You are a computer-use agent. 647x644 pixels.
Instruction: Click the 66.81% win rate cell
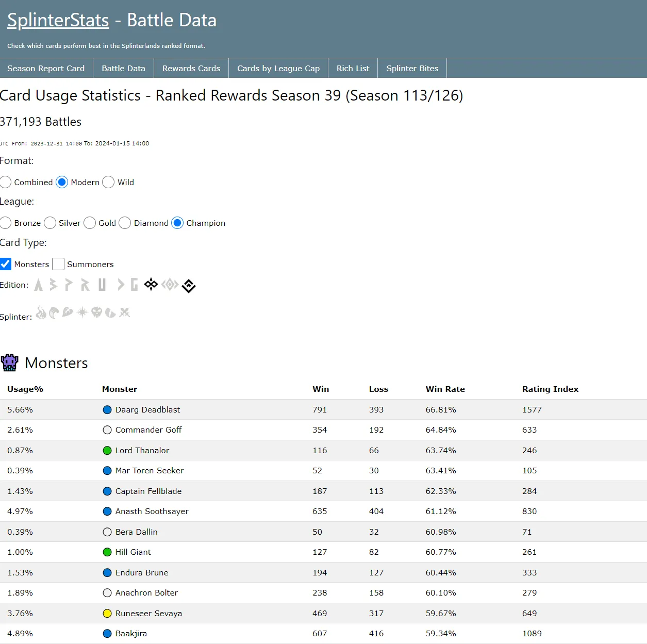pos(441,410)
